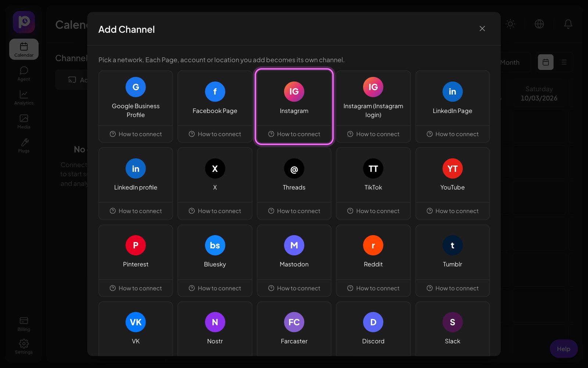Viewport: 588px width, 368px height.
Task: Select the TikTok channel icon
Action: point(373,169)
